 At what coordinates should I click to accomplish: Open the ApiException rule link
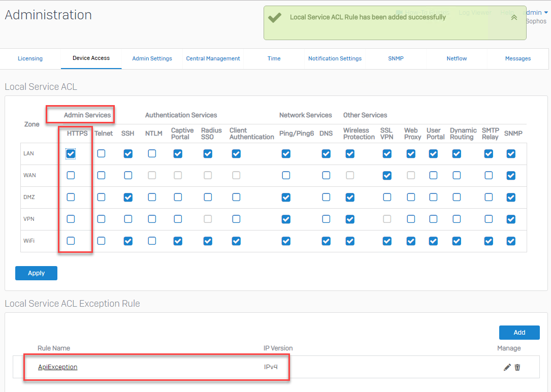(x=58, y=367)
